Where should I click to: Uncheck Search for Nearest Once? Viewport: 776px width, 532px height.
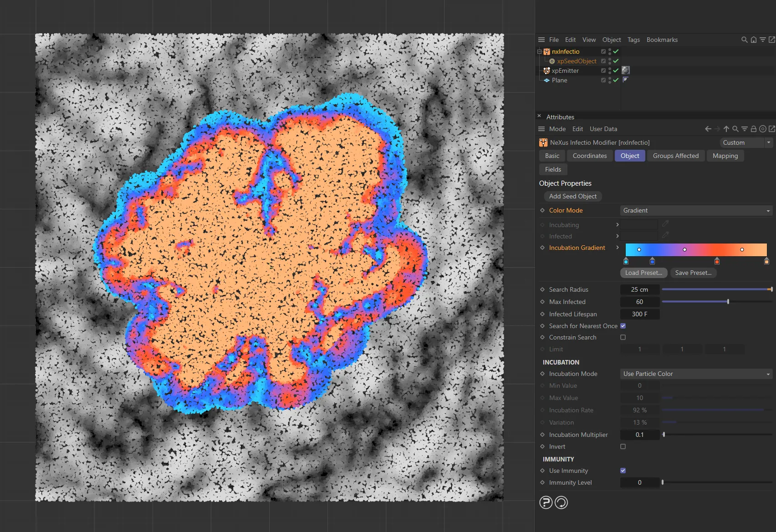click(x=623, y=326)
